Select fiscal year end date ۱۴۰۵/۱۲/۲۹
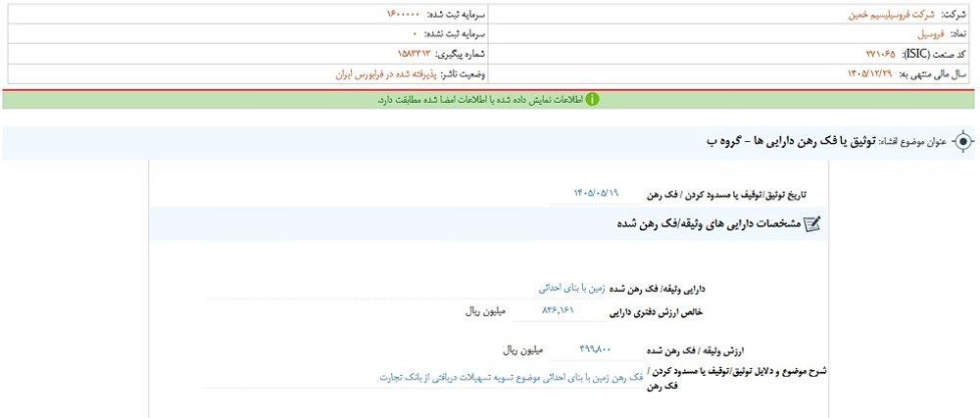980x418 pixels. (x=869, y=74)
